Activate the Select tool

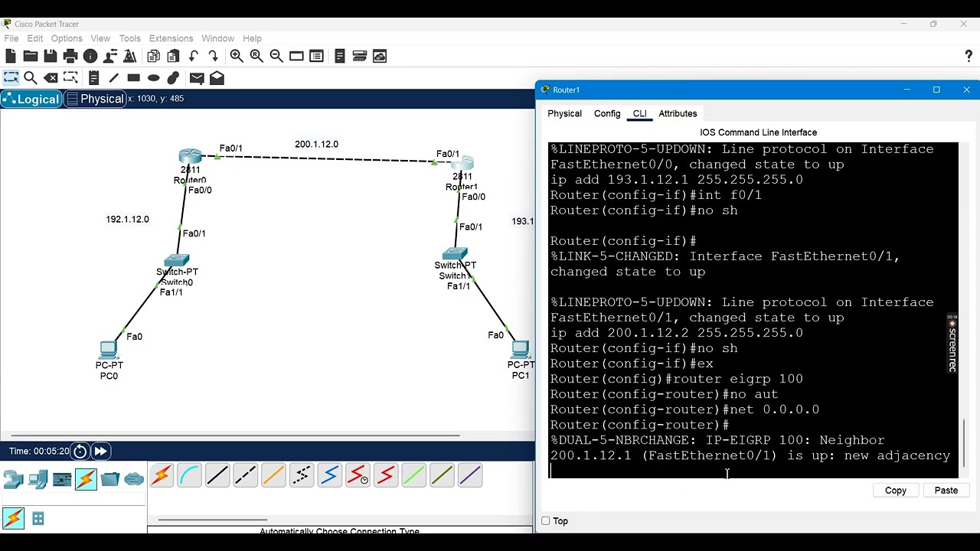tap(11, 78)
